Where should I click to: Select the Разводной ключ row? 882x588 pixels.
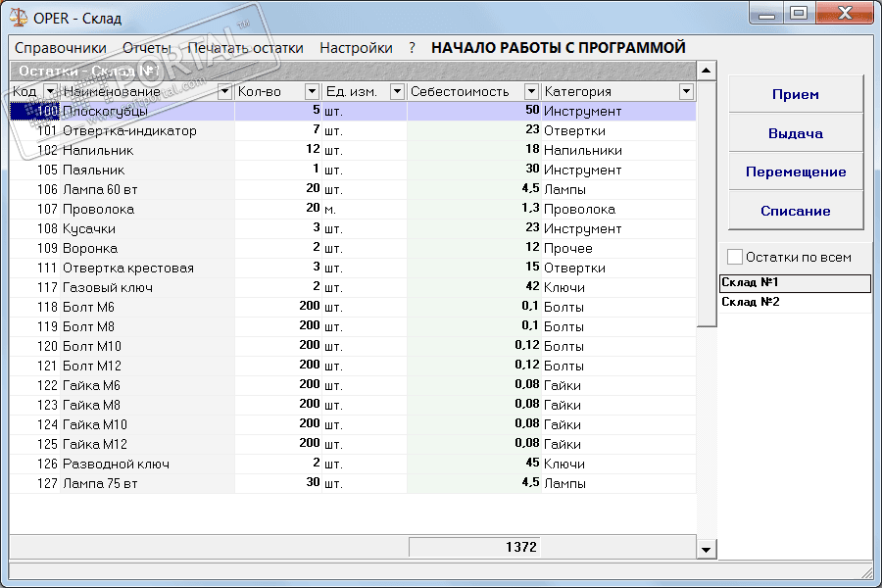click(x=353, y=464)
